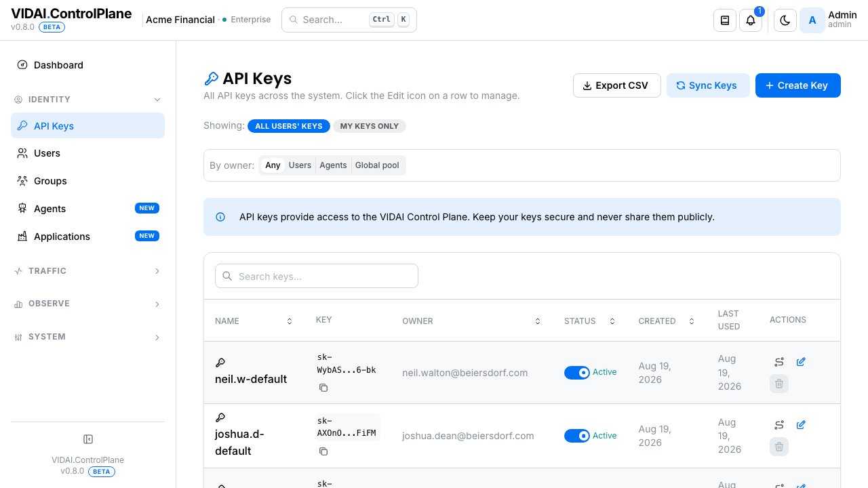
Task: Copy the neil.w-default key
Action: pos(323,388)
